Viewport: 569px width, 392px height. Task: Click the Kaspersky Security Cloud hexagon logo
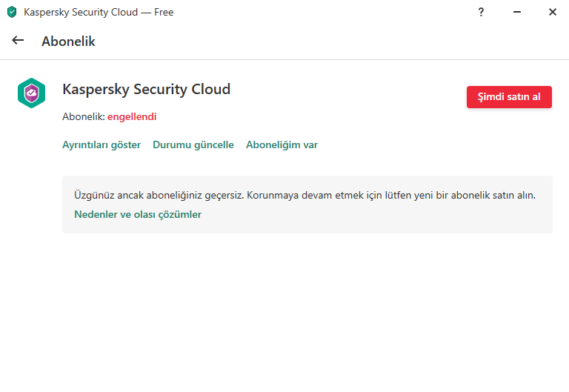pyautogui.click(x=32, y=93)
